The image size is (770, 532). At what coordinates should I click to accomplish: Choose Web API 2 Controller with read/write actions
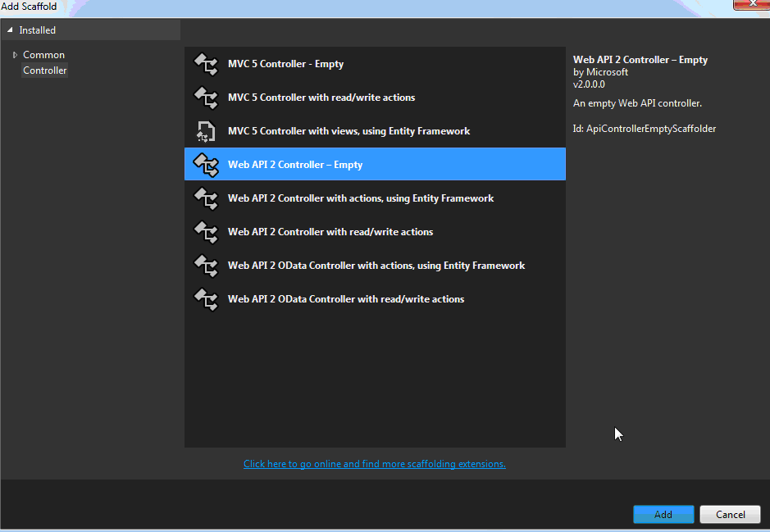pos(376,232)
